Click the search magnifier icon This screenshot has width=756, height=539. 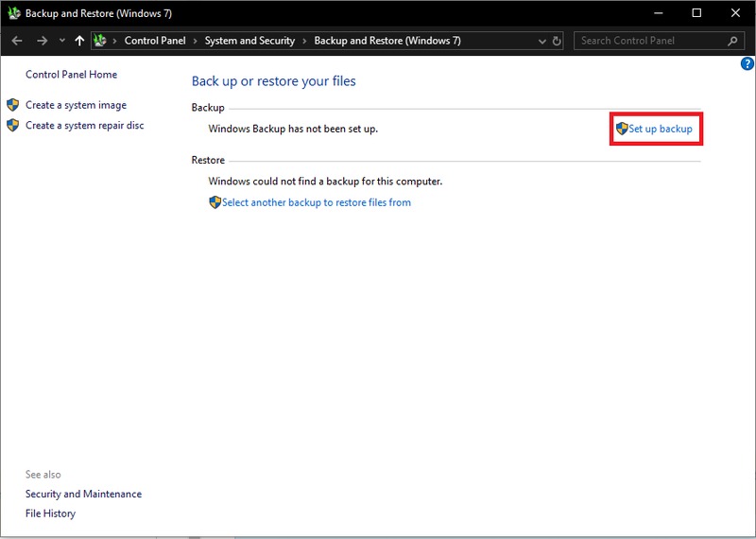click(x=732, y=41)
